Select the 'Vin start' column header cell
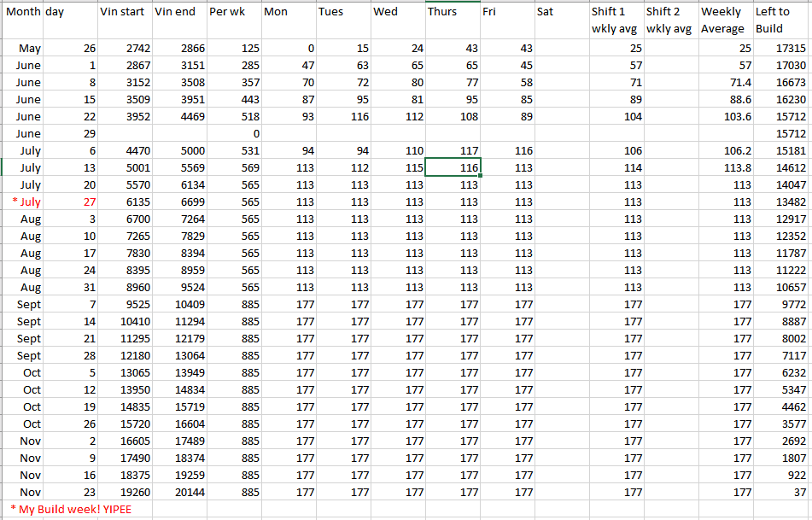The width and height of the screenshot is (812, 520). pos(125,13)
